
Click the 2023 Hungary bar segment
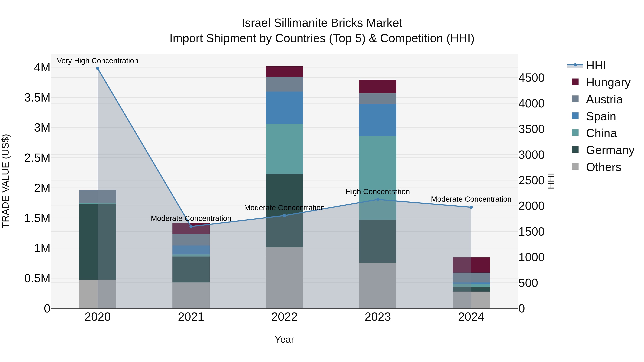click(378, 87)
